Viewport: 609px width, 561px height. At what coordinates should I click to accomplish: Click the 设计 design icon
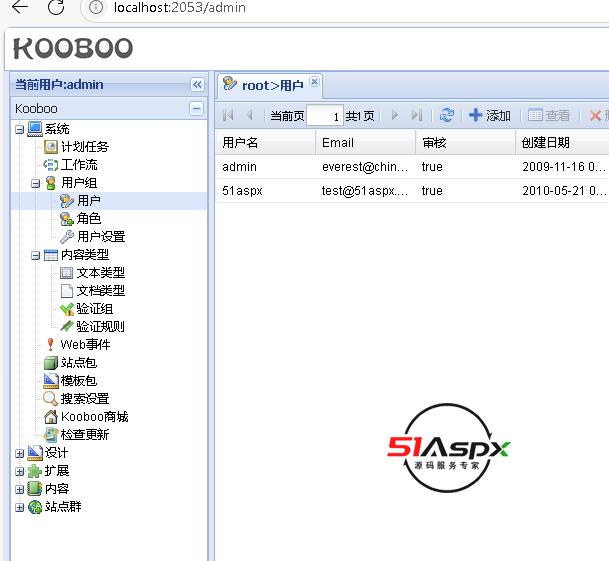[x=35, y=453]
